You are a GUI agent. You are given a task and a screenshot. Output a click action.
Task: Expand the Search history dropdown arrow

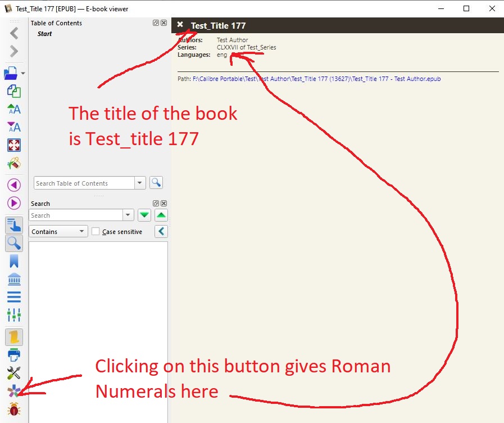(x=128, y=215)
